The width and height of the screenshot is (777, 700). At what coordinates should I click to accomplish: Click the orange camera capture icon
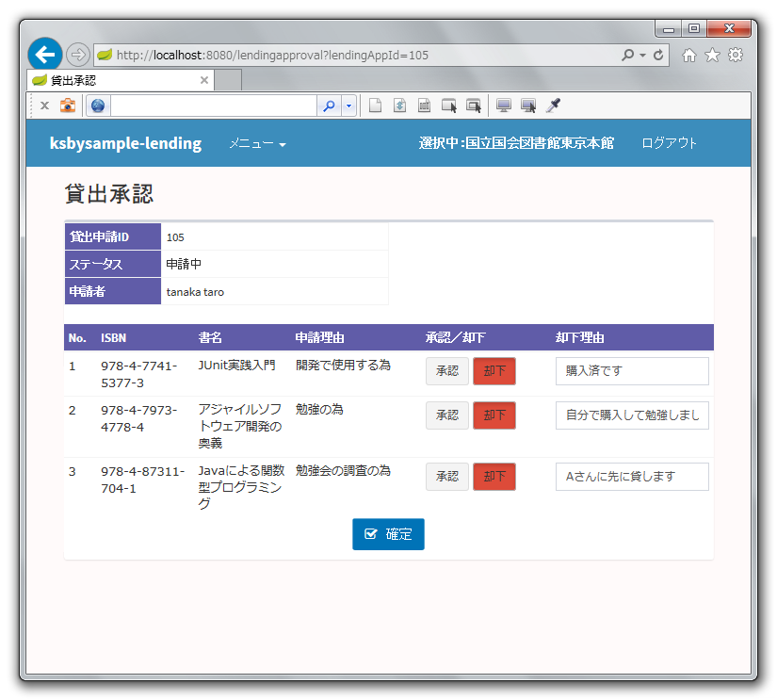point(68,106)
